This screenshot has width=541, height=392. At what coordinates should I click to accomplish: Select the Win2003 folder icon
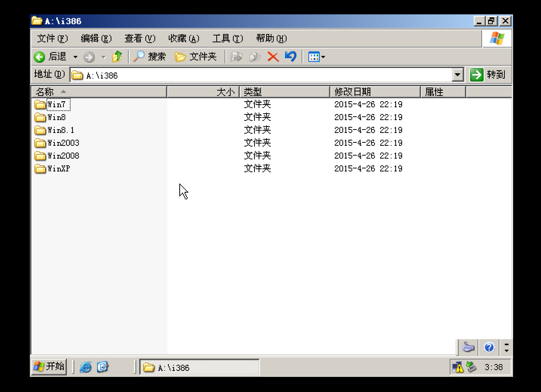pos(40,143)
